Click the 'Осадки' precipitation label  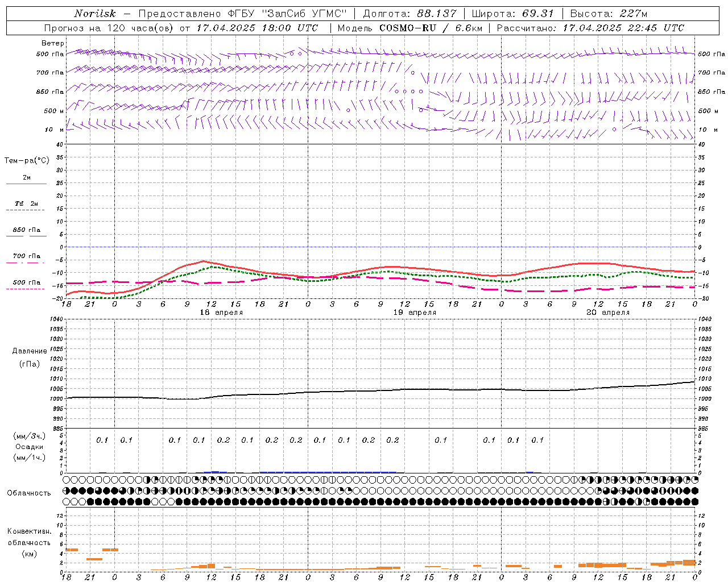30,447
